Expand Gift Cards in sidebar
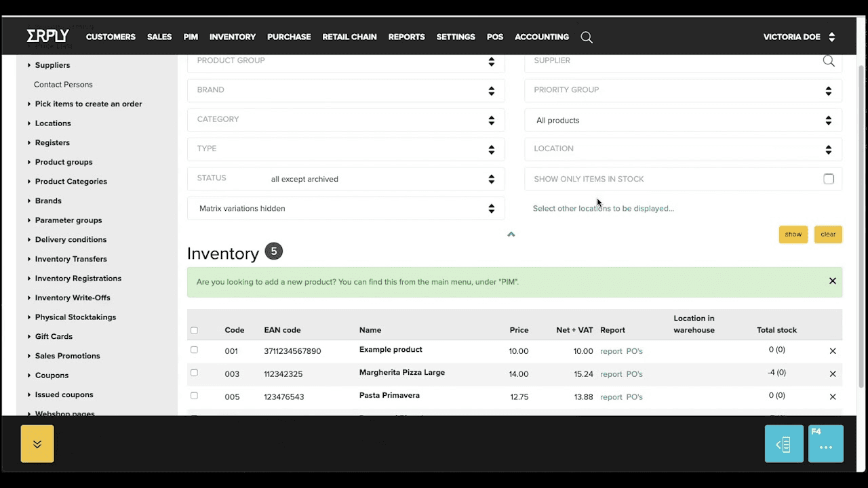Viewport: 868px width, 488px height. 54,337
